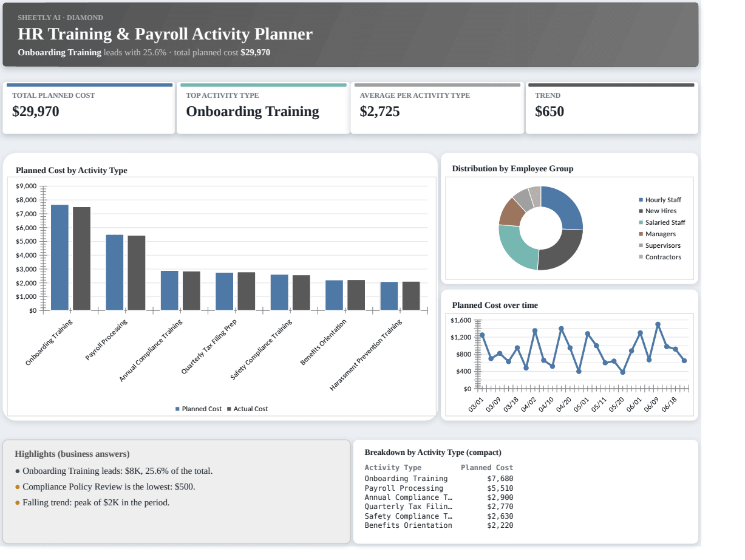
Task: Click the Compliance Policy Review lowest highlight
Action: pos(105,487)
